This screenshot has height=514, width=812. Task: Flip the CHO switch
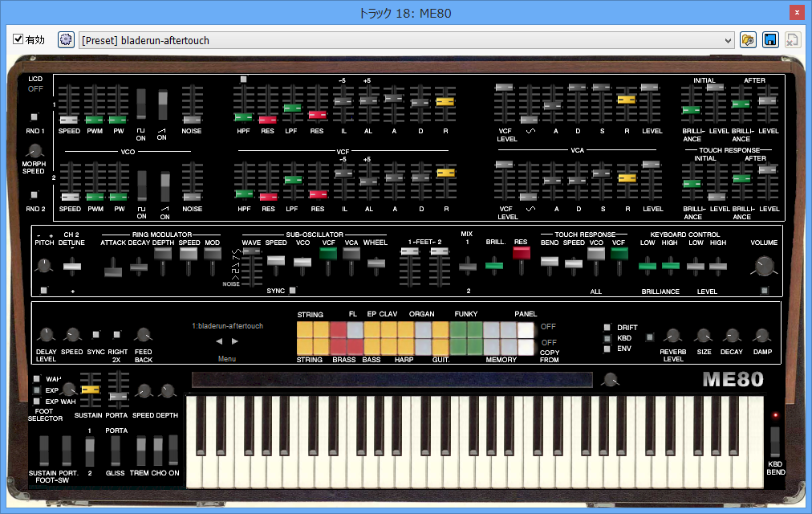[x=158, y=451]
